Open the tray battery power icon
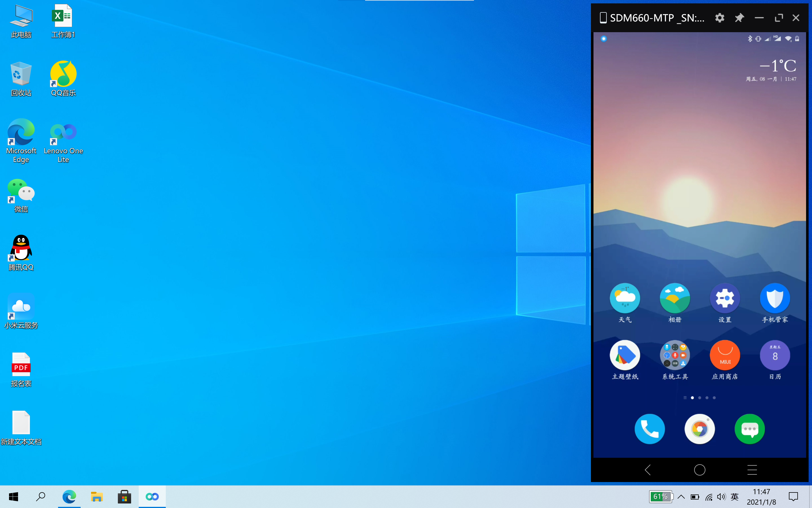812x508 pixels. pos(694,497)
